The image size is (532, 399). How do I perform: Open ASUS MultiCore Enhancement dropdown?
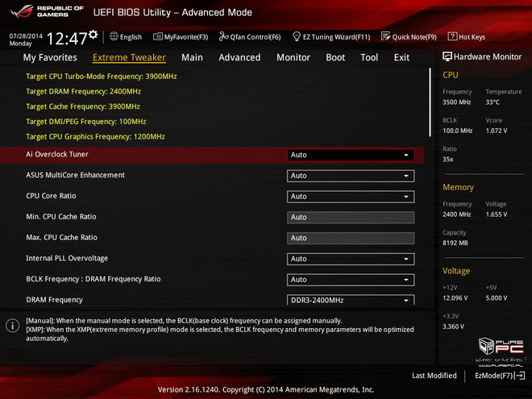coord(351,176)
